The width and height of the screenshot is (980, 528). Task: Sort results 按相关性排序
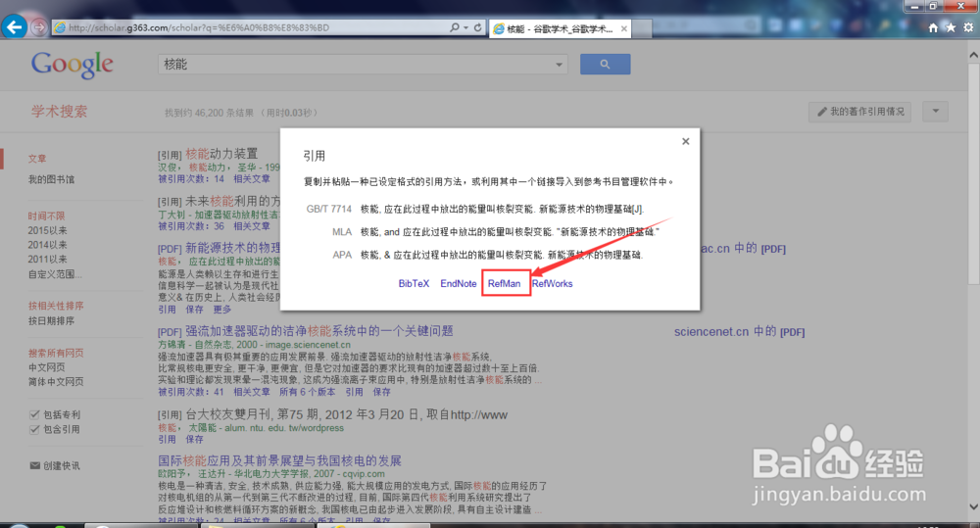pyautogui.click(x=56, y=307)
